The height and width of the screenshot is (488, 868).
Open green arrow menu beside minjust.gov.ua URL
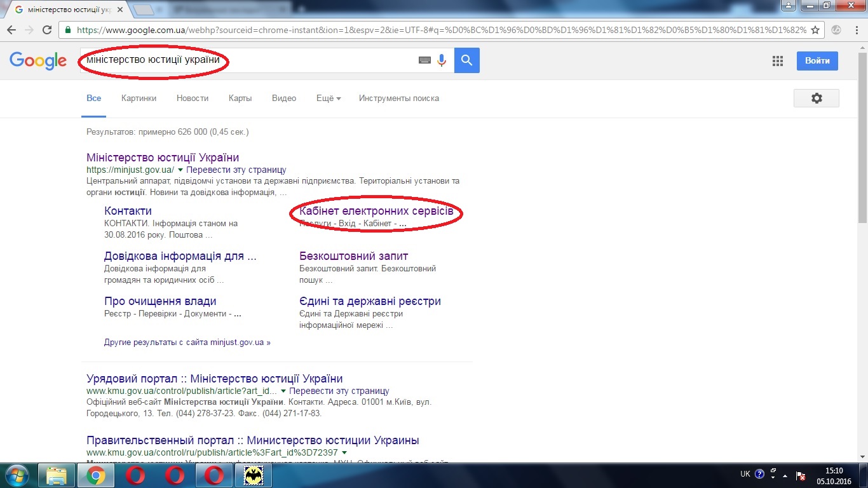click(x=180, y=170)
